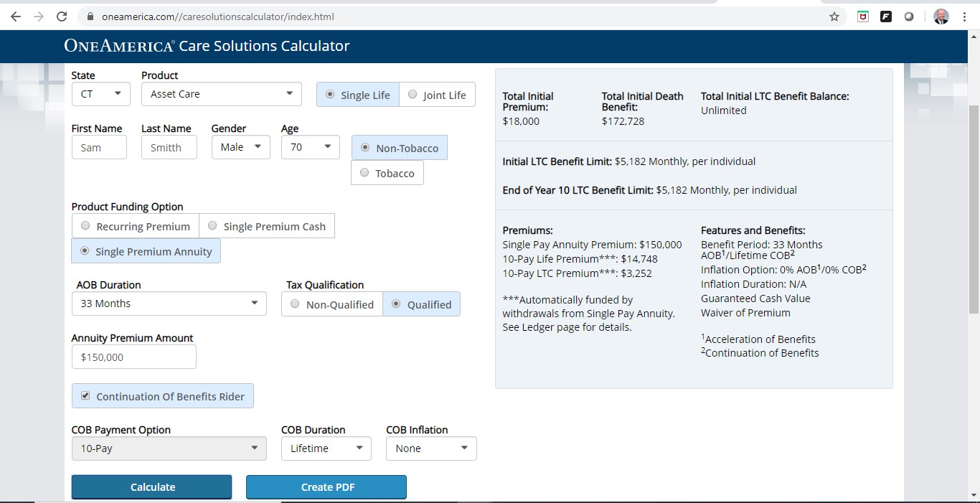Image resolution: width=980 pixels, height=503 pixels.
Task: Click the site padlock security icon
Action: [x=90, y=17]
